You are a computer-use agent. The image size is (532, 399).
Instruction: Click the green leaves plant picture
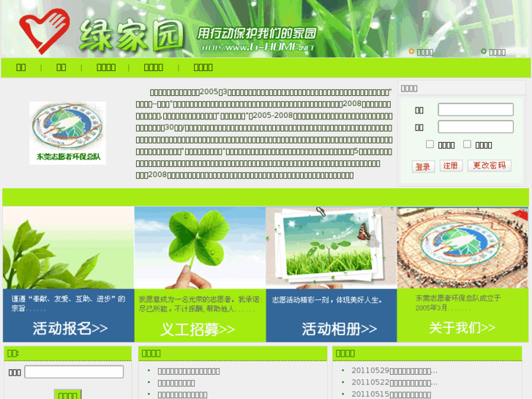tap(69, 248)
